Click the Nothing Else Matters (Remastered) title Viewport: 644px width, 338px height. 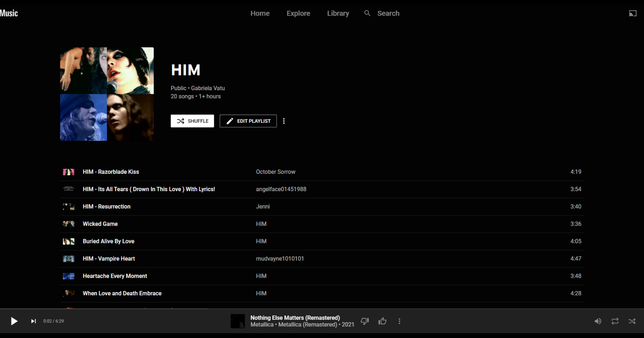pos(295,318)
